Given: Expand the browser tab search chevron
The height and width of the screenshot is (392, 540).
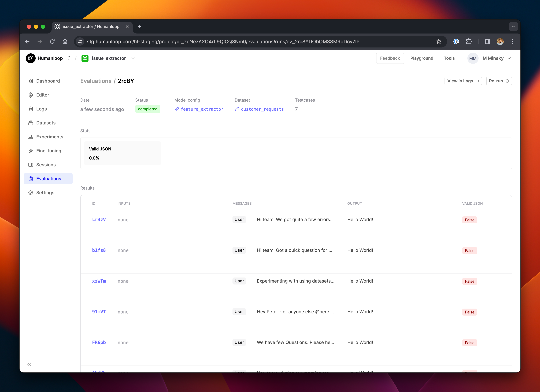Looking at the screenshot, I should [513, 27].
